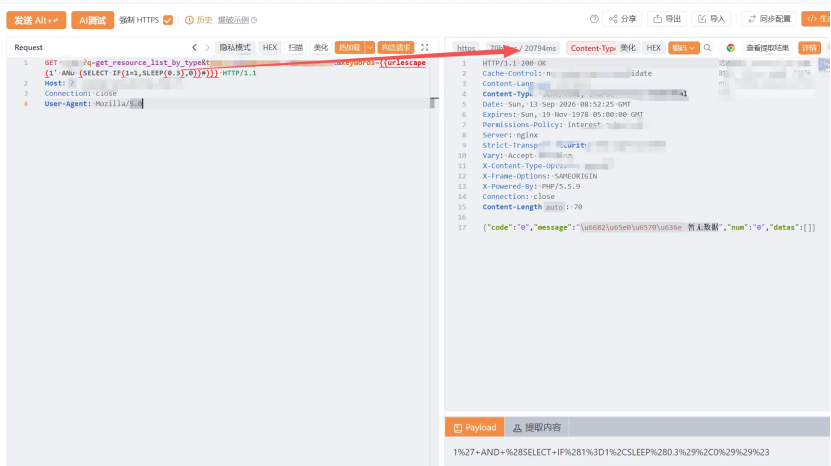The width and height of the screenshot is (831, 466).
Task: Open the 爆破示例 fuzz example link
Action: [x=233, y=20]
